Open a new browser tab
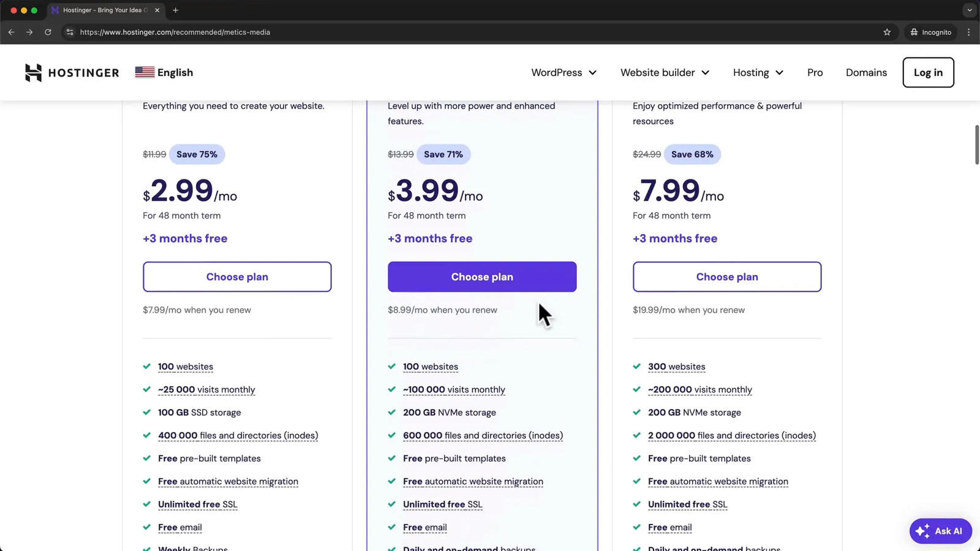This screenshot has height=551, width=980. [x=176, y=10]
